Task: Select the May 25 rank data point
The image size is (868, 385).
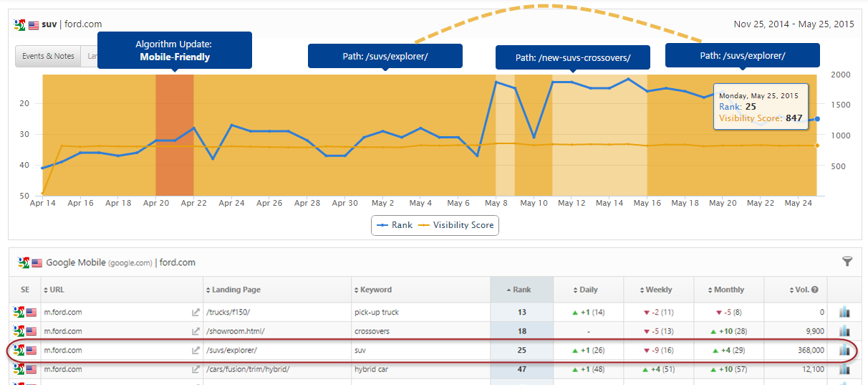Action: coord(817,119)
